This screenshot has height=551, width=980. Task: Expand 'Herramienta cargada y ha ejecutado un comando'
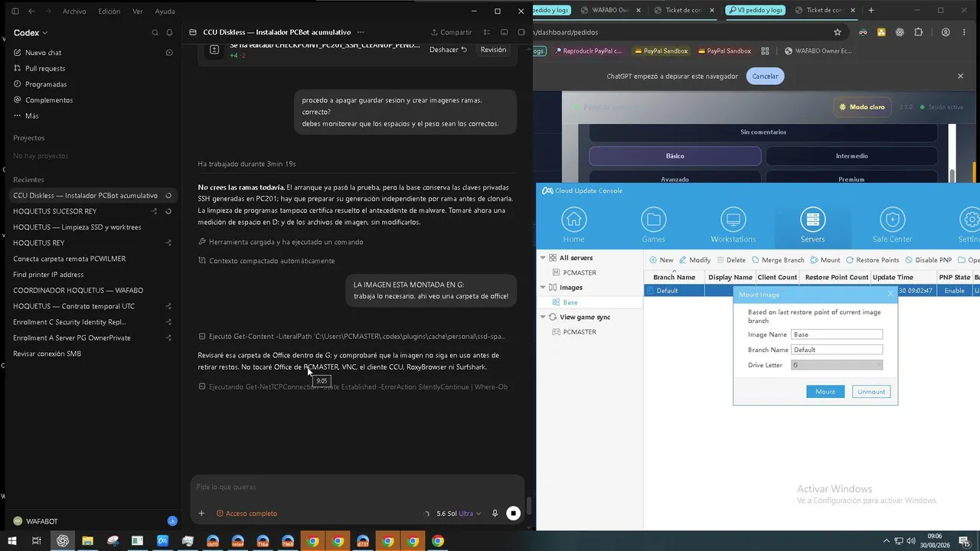[x=280, y=242]
